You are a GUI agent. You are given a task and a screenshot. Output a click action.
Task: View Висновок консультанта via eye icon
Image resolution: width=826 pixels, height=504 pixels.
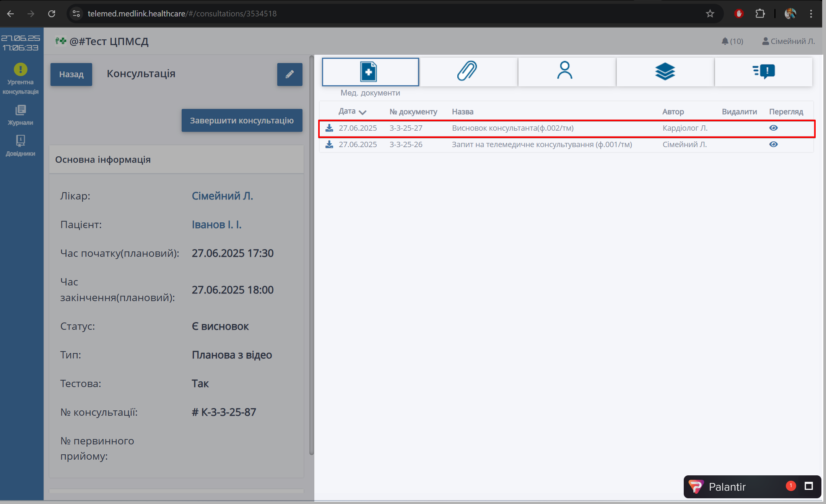[x=773, y=128]
